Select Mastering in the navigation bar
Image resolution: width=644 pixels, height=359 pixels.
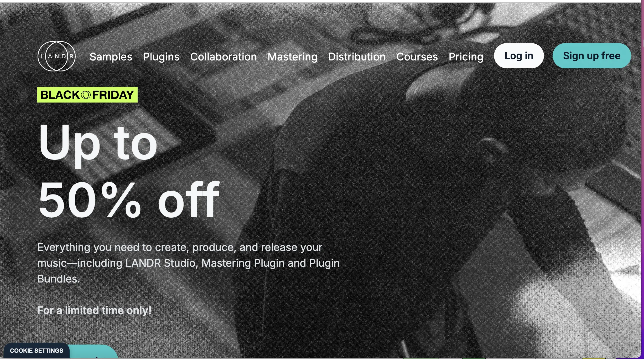click(x=292, y=57)
